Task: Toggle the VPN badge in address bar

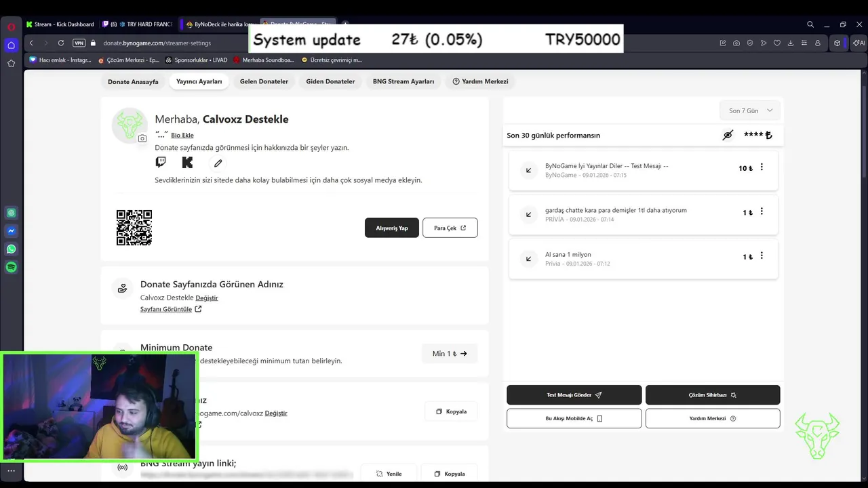Action: [79, 43]
